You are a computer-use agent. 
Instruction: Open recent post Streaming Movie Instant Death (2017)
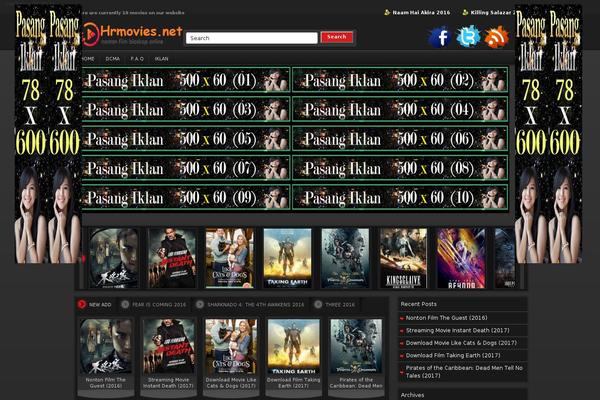457,330
